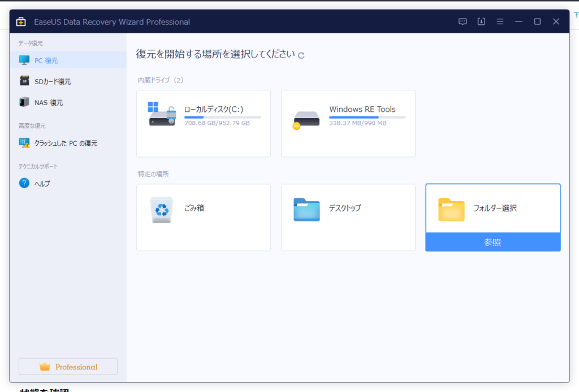Image resolution: width=579 pixels, height=392 pixels.
Task: Click the Professional crown button
Action: pyautogui.click(x=68, y=367)
